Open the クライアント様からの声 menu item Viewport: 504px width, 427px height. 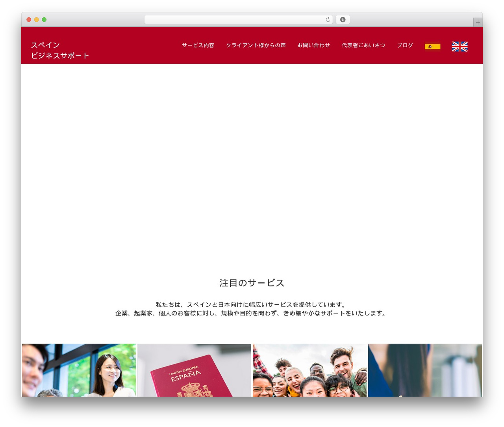point(256,45)
